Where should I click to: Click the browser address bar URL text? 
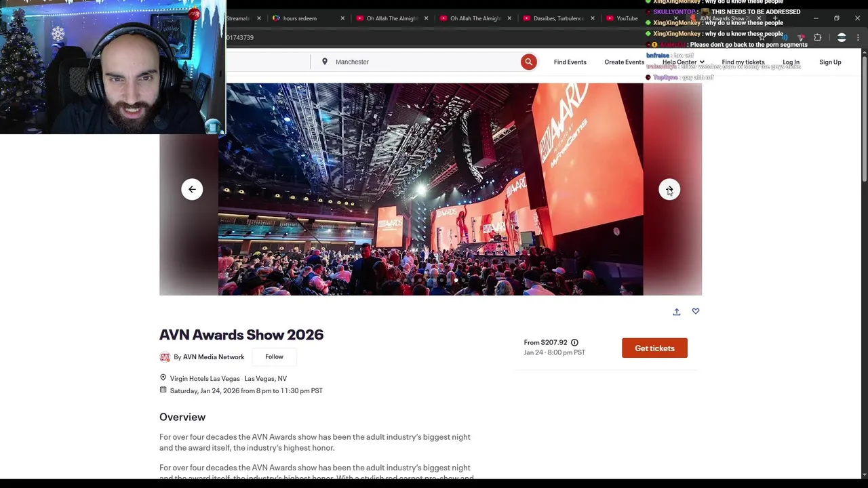pyautogui.click(x=240, y=37)
